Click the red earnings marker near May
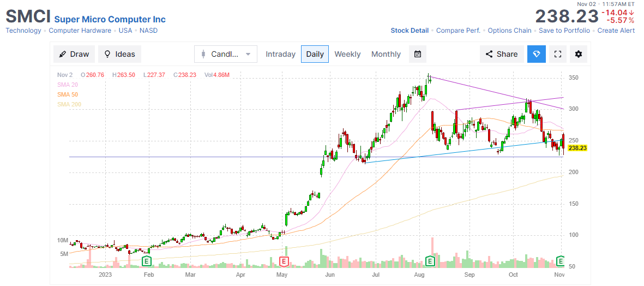644x286 pixels. tap(284, 260)
